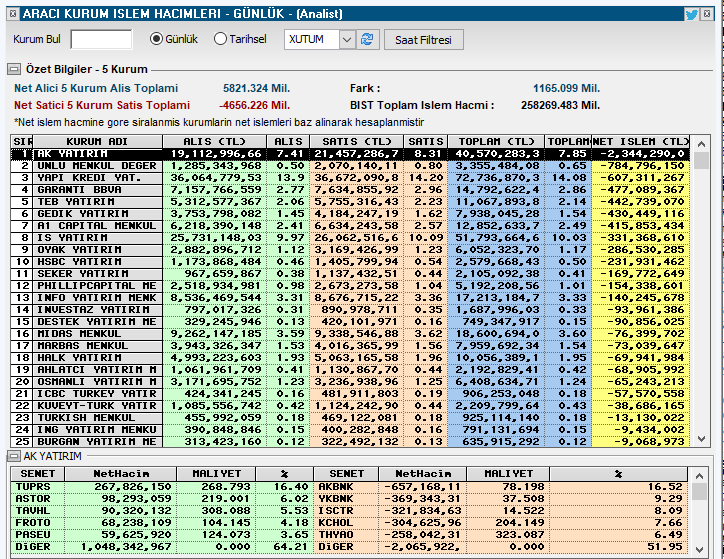Click the ISCTR stock row
Screen dimensions: 724x559
[501, 511]
